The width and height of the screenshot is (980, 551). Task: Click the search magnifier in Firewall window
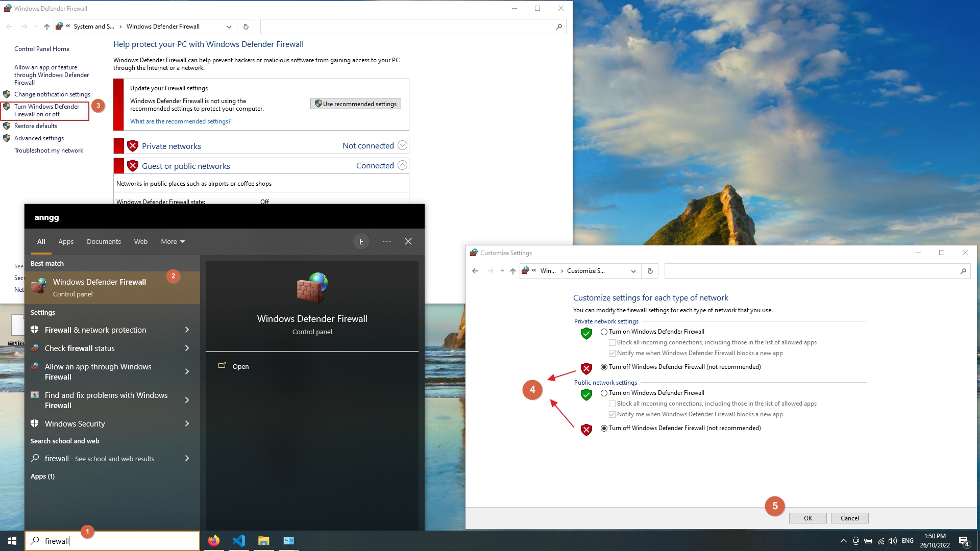(x=559, y=27)
